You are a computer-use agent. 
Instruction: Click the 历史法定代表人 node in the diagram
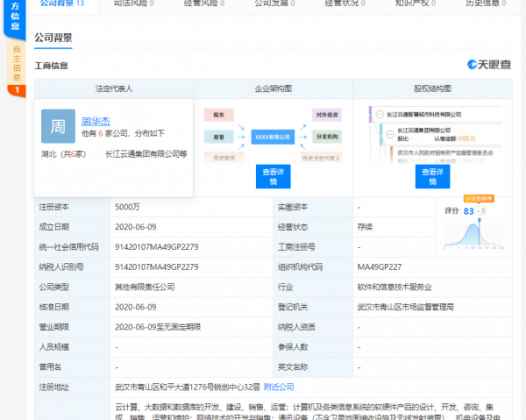coord(321,158)
